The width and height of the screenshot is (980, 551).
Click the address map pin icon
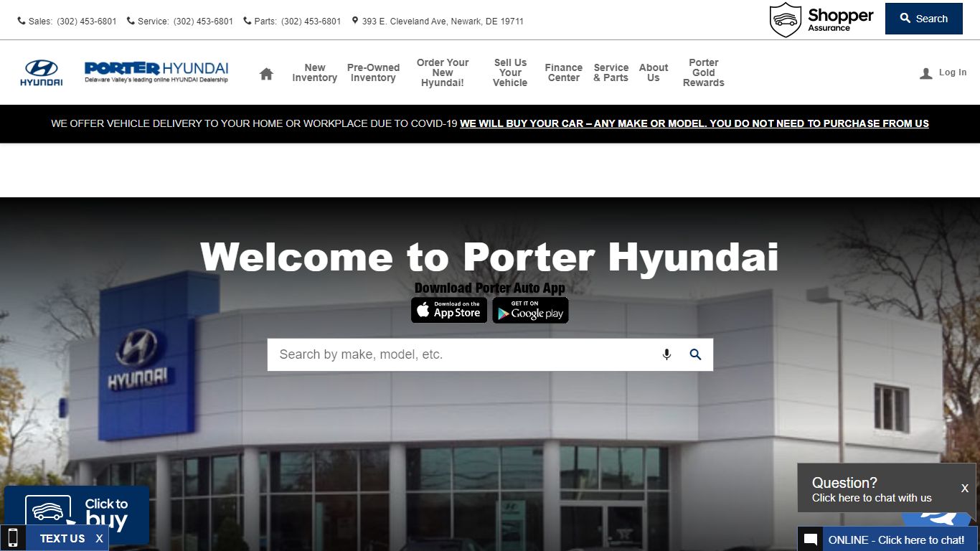pos(355,21)
